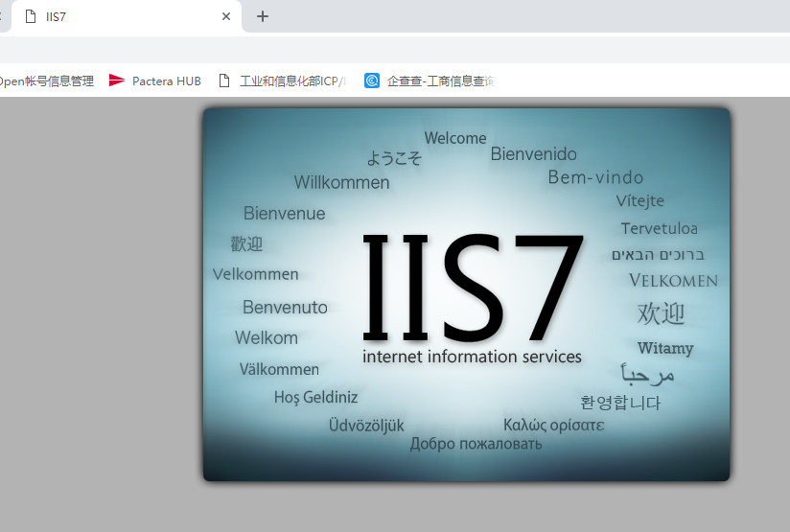Click the 企查查 blue bookmark icon
Image resolution: width=790 pixels, height=532 pixels.
[372, 81]
